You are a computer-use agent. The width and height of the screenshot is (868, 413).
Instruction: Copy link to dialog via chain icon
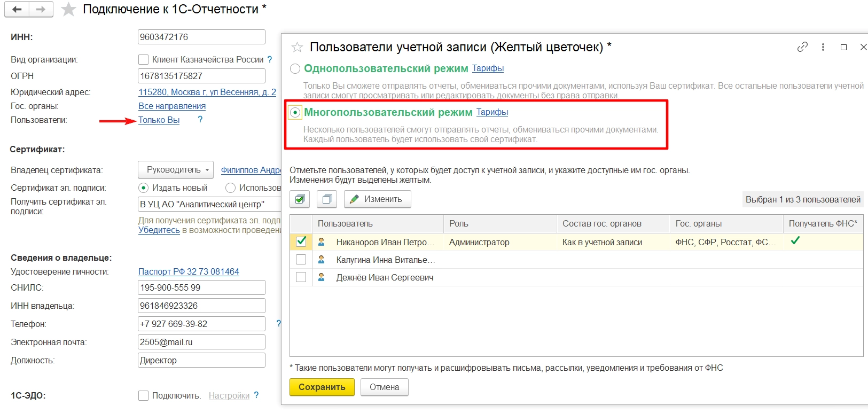click(x=802, y=47)
